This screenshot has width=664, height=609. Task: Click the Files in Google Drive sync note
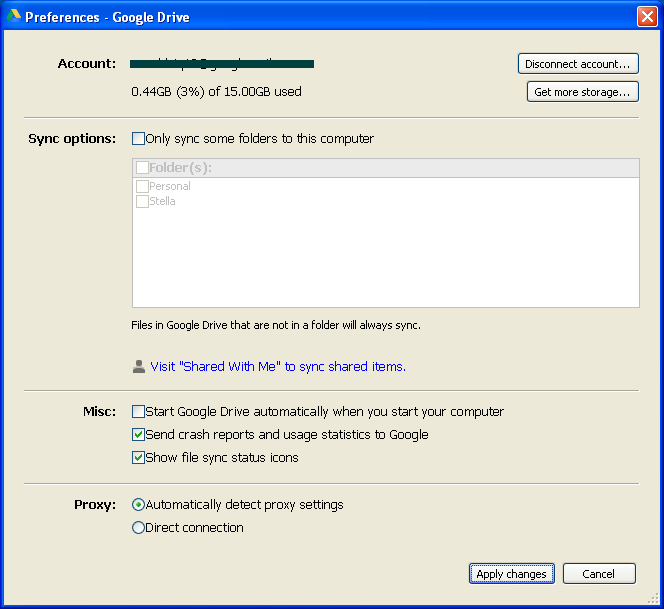[x=276, y=325]
